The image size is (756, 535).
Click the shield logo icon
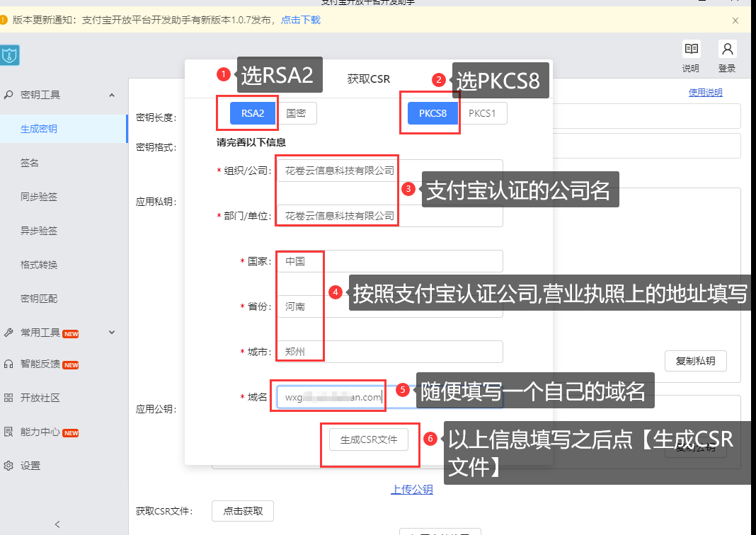pos(9,55)
